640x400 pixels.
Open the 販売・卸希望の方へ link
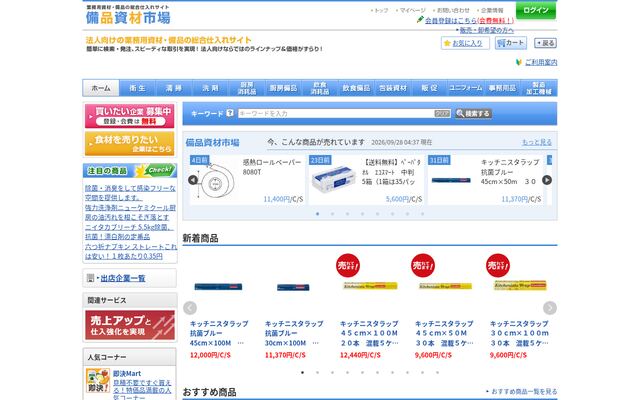(x=485, y=30)
